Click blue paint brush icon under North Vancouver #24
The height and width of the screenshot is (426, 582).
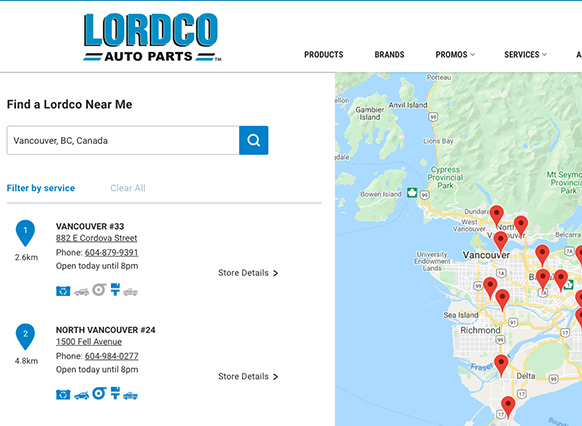(x=115, y=393)
